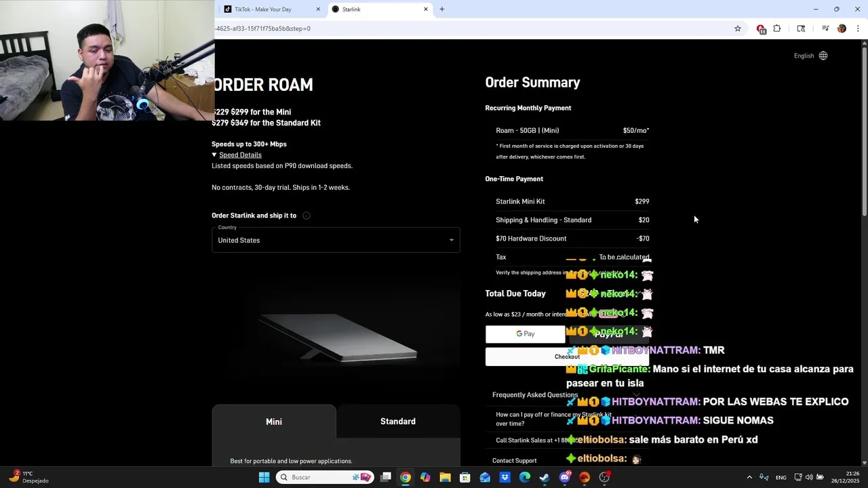The width and height of the screenshot is (868, 488).
Task: Open the Chrome profile avatar
Action: 842,28
